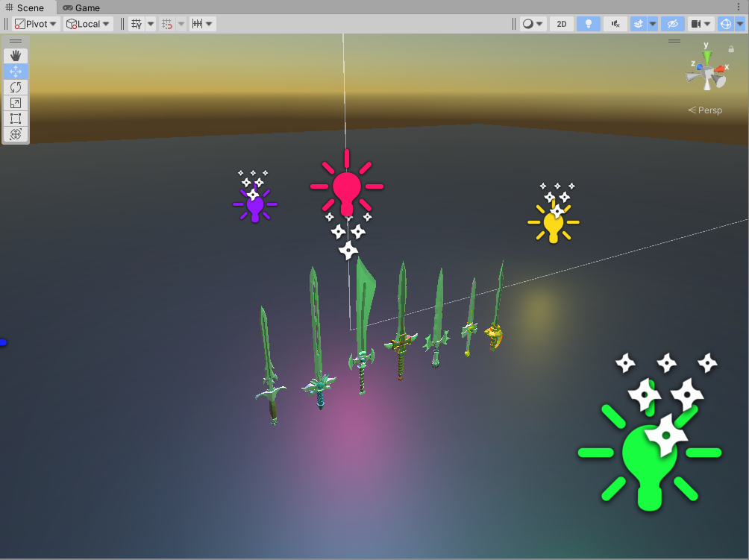
Task: Click the blue Z axis cone on orientation gizmo
Action: 699,67
